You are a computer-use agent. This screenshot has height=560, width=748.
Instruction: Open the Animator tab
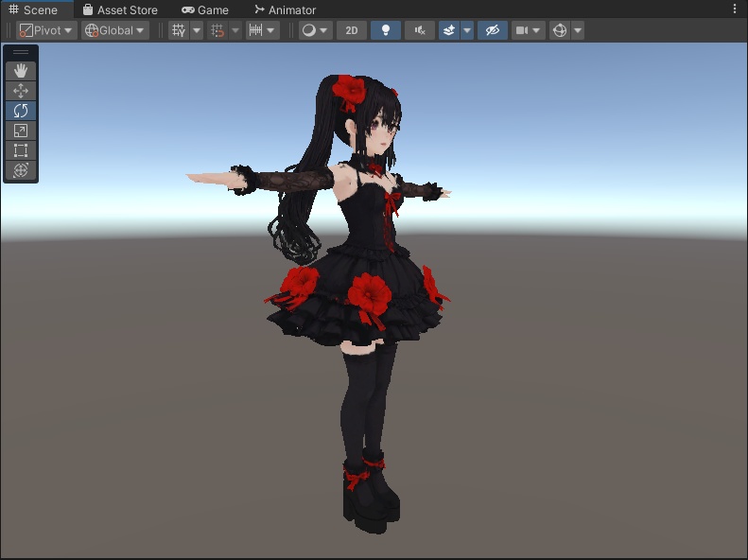285,9
